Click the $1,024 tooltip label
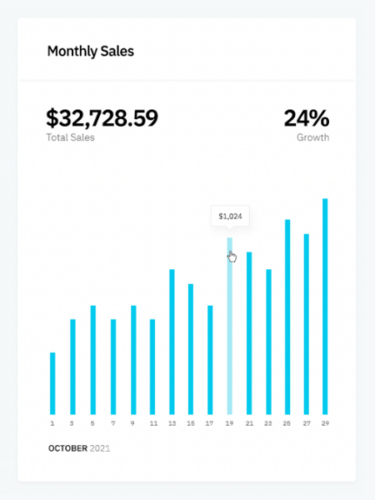This screenshot has width=375, height=500. click(230, 216)
